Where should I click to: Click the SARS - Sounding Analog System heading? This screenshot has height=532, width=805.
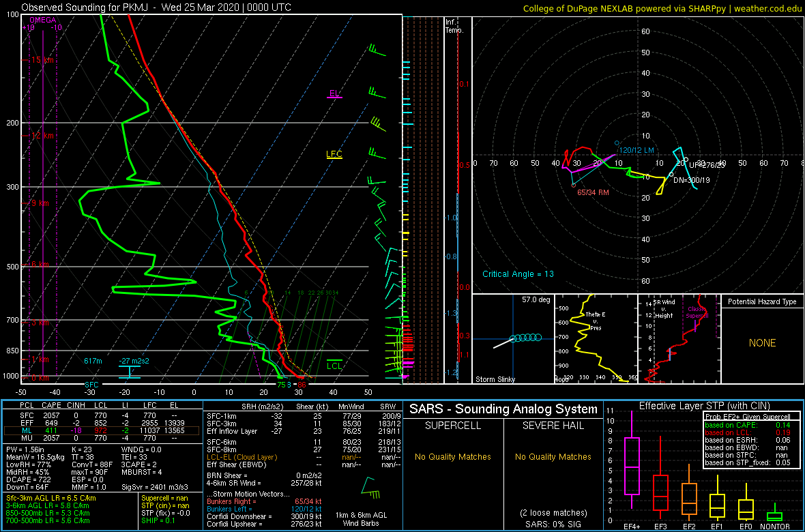point(503,409)
